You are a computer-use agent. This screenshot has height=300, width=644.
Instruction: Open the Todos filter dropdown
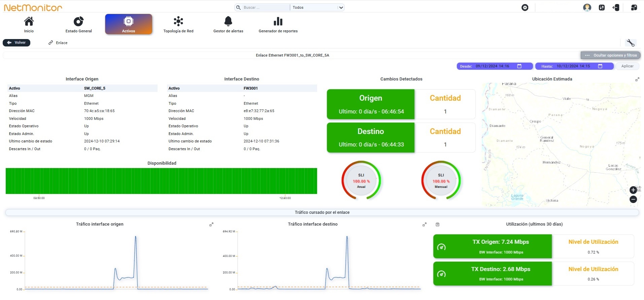coord(317,7)
